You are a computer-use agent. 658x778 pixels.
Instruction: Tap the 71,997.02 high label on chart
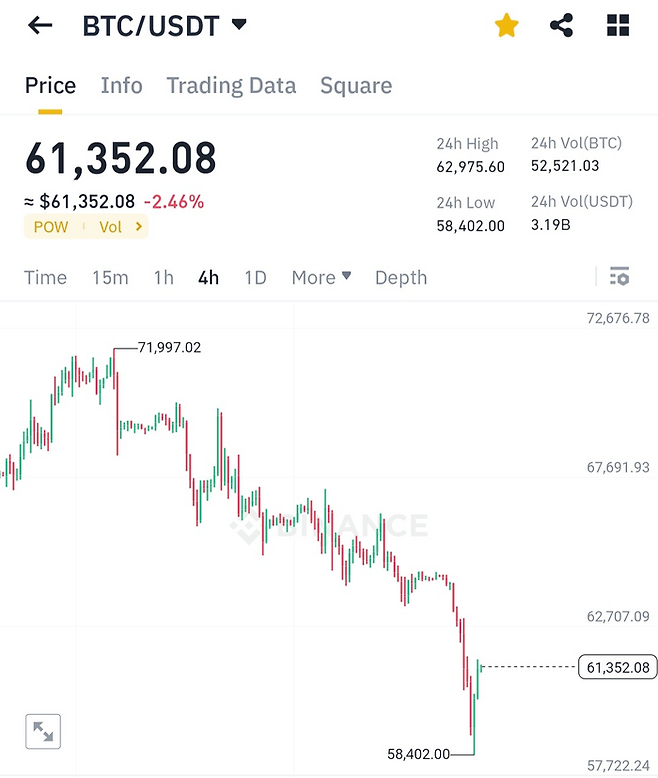170,348
